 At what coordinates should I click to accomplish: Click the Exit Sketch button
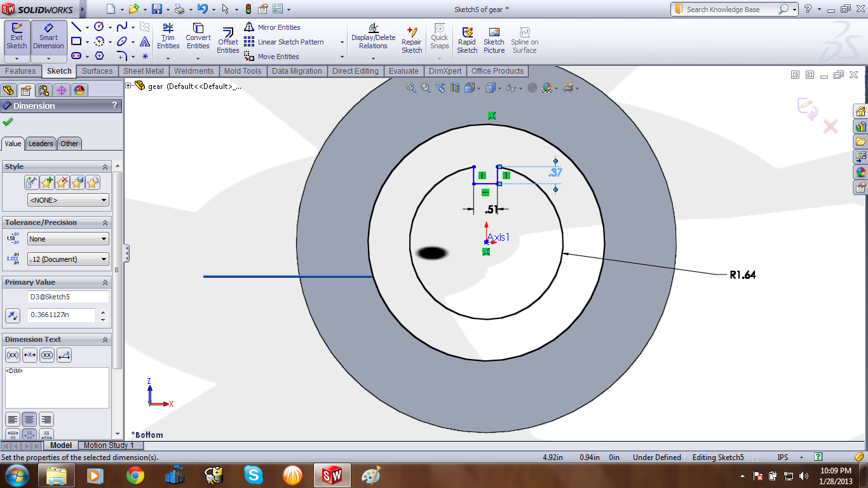point(17,37)
